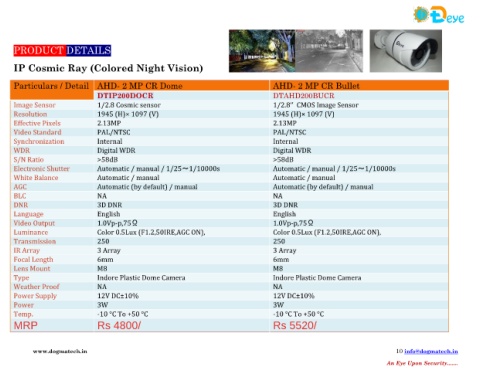The width and height of the screenshot is (480, 371).
Task: Open the www.dogmatech.in website text
Action: pos(60,351)
